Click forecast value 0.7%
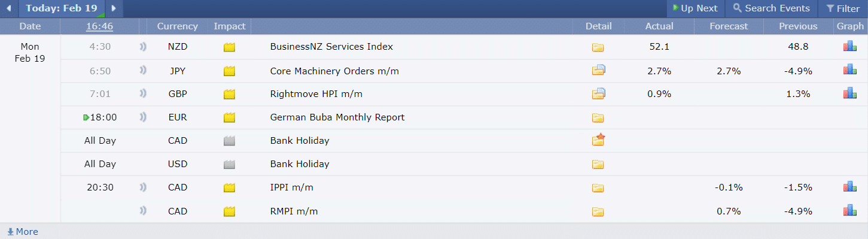The width and height of the screenshot is (868, 239). click(x=729, y=211)
